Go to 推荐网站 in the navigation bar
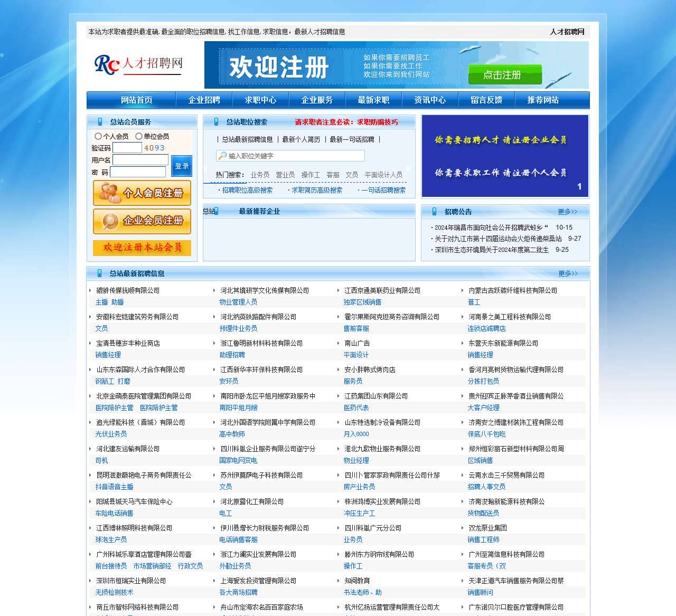This screenshot has width=676, height=616. point(543,100)
